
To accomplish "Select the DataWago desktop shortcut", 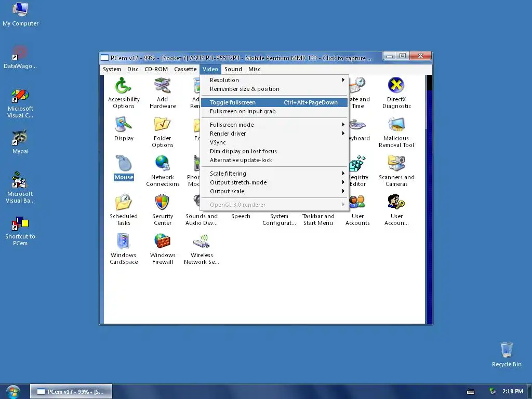I will (20, 57).
